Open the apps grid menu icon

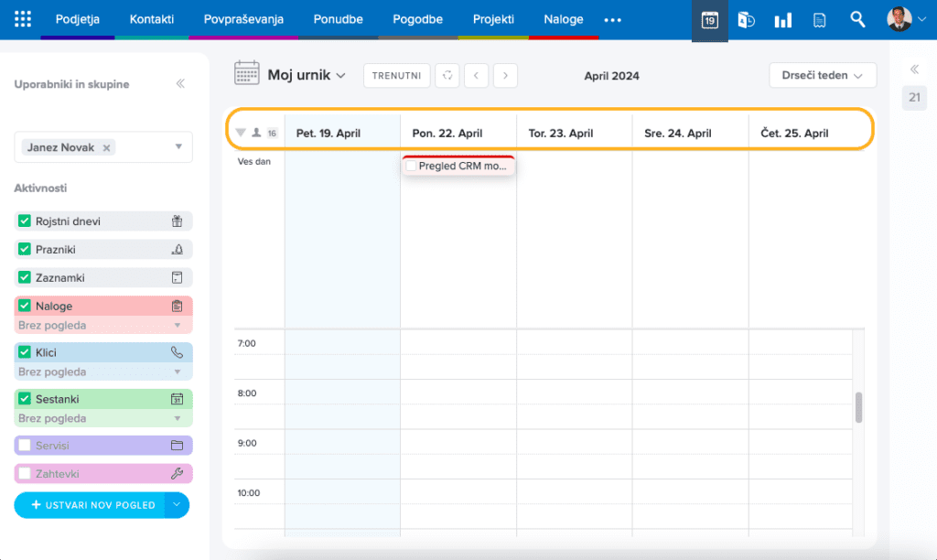click(x=23, y=19)
